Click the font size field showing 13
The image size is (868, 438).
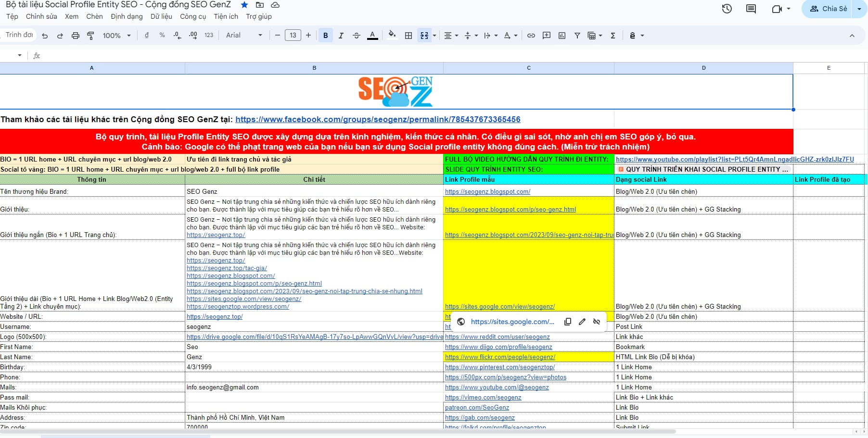293,36
